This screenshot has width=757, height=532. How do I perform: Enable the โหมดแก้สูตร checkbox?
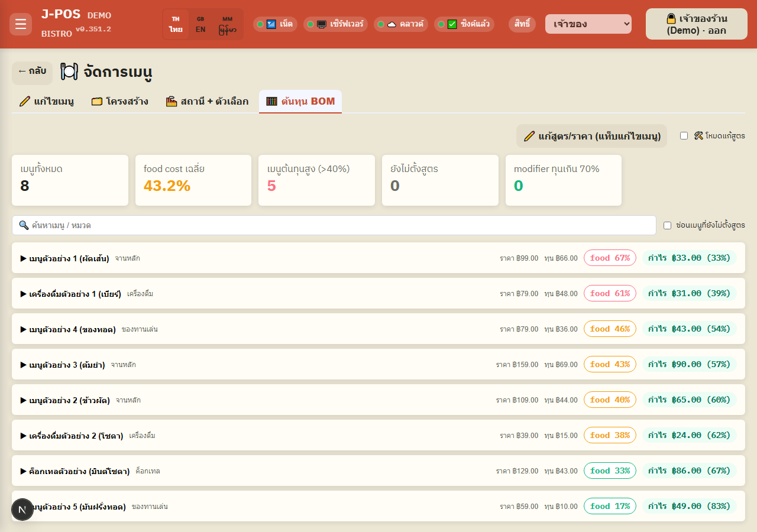684,136
